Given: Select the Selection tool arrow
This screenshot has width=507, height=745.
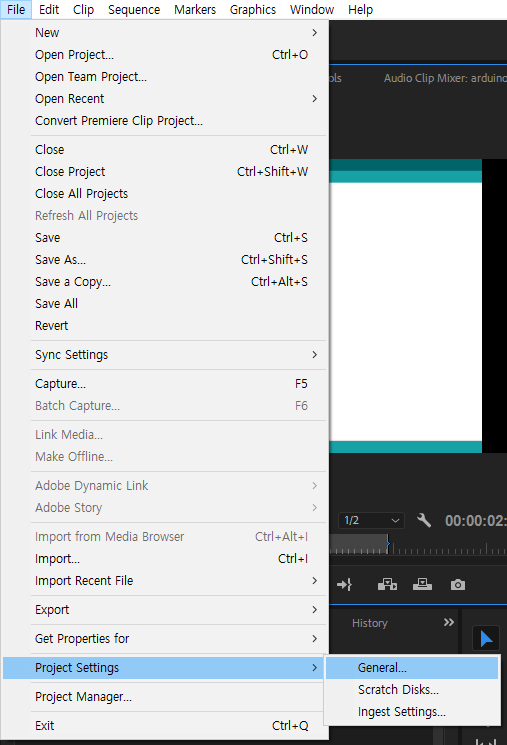Looking at the screenshot, I should [486, 639].
